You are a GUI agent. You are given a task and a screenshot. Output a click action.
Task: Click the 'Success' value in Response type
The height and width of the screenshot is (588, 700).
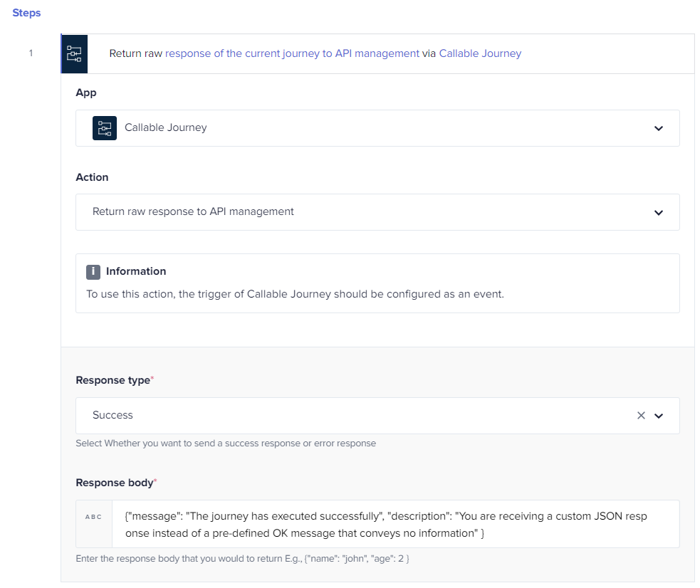click(x=113, y=415)
